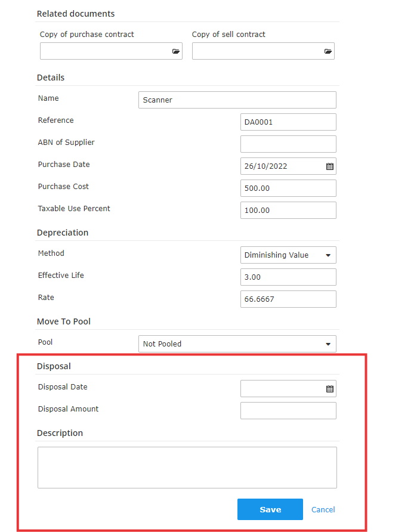
Task: Click the Taxable Use Percent label
Action: (x=74, y=209)
